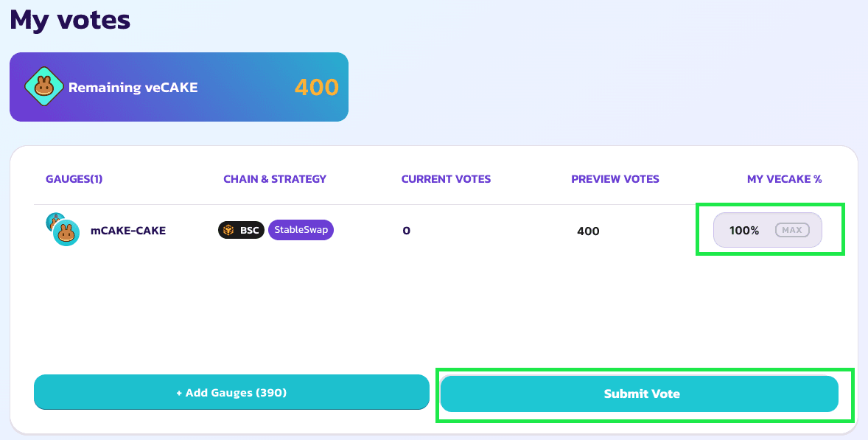Click the PREVIEW VOTES column header
The width and height of the screenshot is (868, 440).
point(615,179)
